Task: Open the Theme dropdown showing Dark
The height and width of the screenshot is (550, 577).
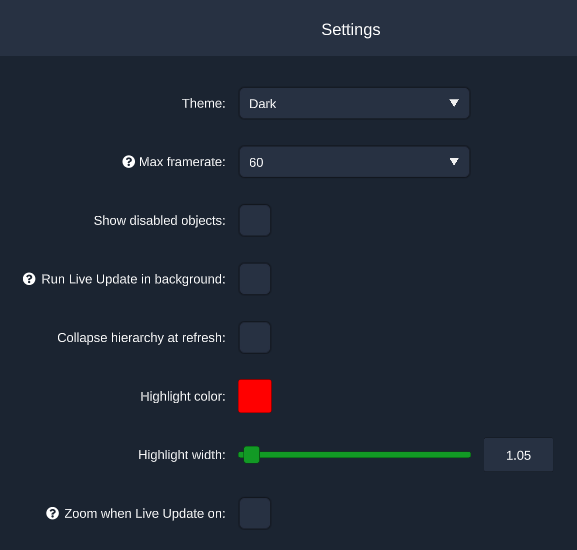Action: pyautogui.click(x=354, y=103)
